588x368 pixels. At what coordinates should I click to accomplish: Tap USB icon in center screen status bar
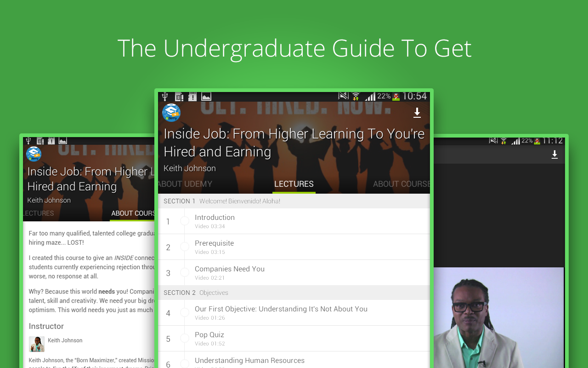click(165, 97)
